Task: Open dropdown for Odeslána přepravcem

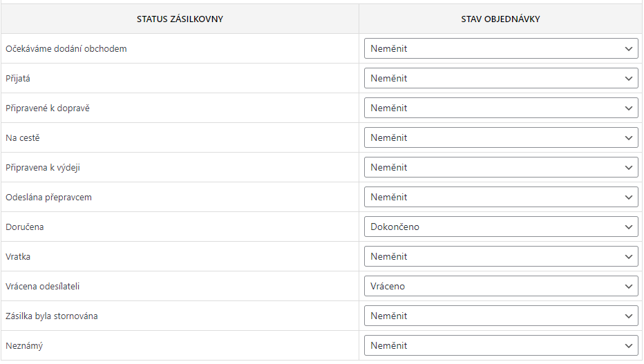Action: point(500,198)
